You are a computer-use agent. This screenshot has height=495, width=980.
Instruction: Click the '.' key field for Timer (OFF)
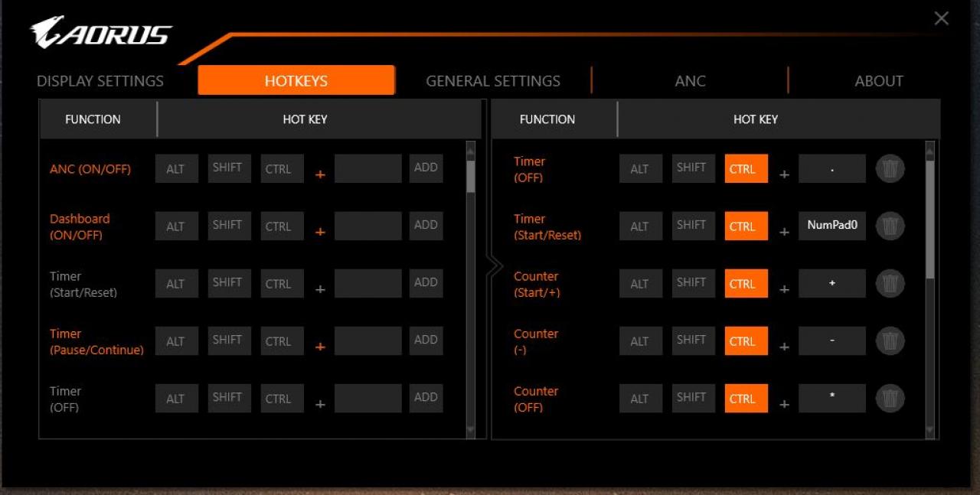832,169
